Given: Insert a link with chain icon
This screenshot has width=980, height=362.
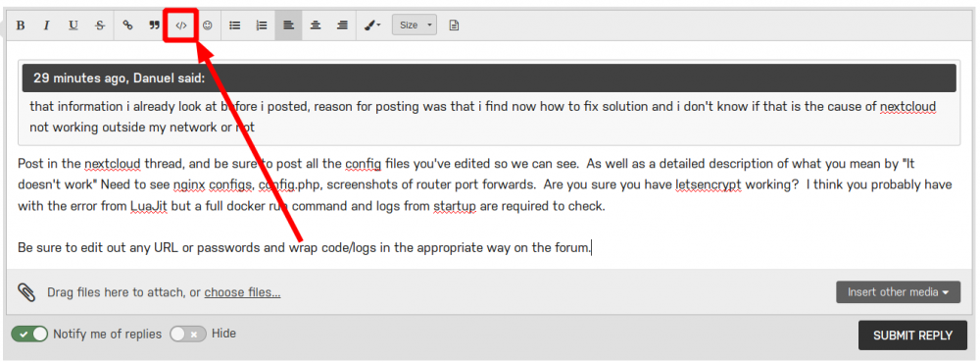Looking at the screenshot, I should coord(127,26).
